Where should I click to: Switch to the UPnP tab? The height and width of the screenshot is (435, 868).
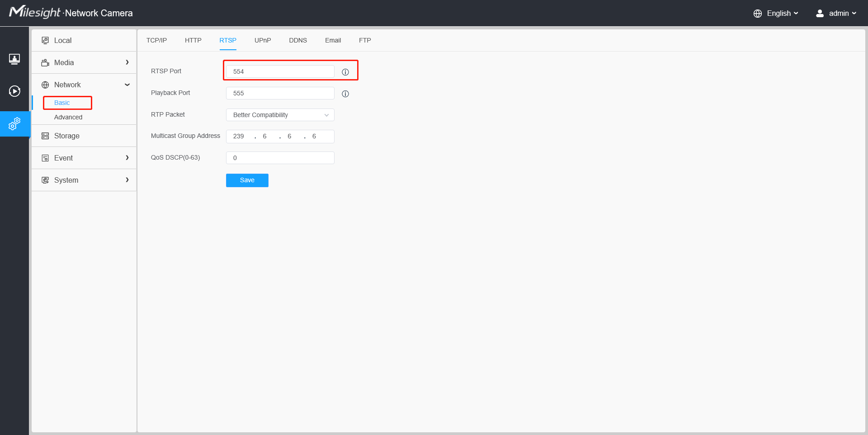click(x=263, y=40)
